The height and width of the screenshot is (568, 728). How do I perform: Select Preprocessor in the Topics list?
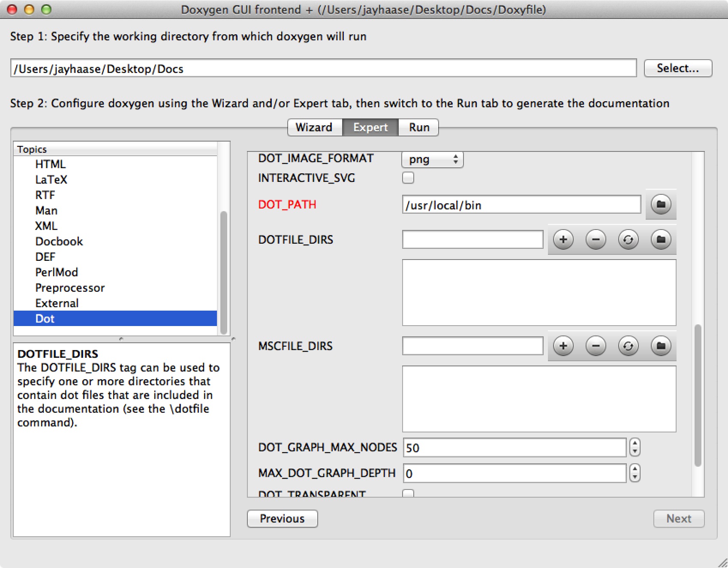click(70, 288)
